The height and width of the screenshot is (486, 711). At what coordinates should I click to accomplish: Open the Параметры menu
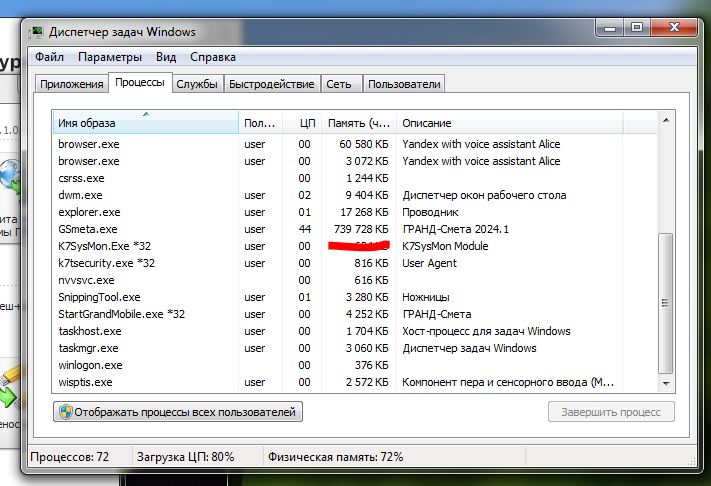110,57
